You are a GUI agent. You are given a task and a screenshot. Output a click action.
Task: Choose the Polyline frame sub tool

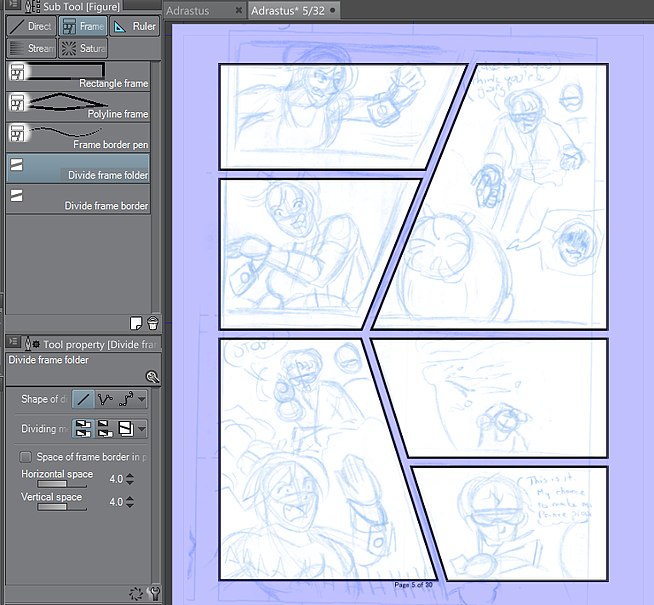(x=78, y=107)
